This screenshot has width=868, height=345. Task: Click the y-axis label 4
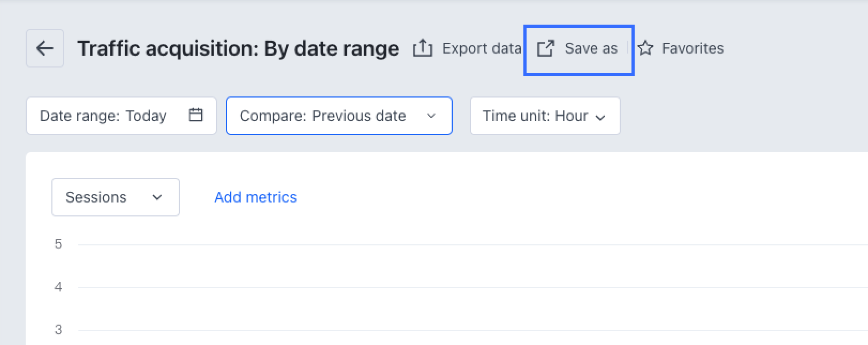(58, 287)
